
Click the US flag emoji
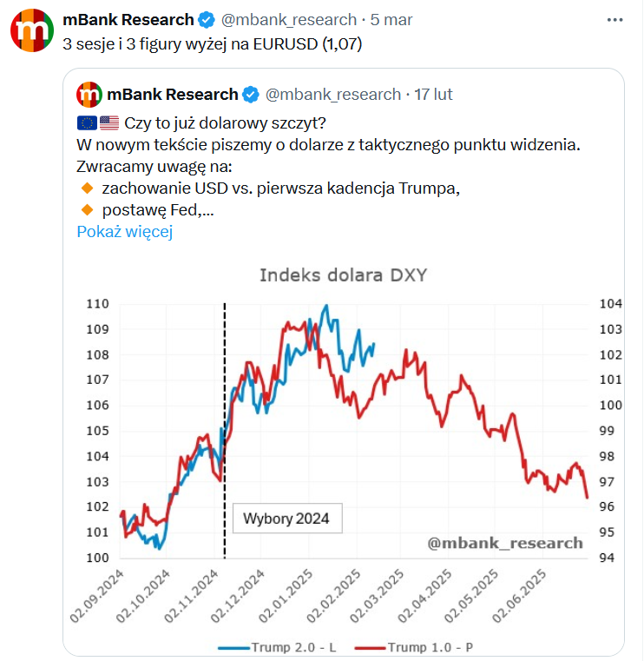(109, 123)
